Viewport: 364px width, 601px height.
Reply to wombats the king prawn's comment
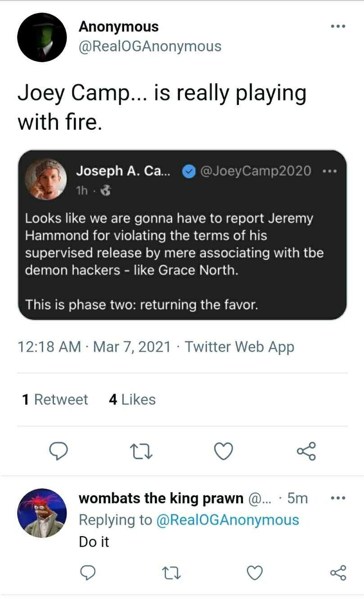click(x=89, y=573)
